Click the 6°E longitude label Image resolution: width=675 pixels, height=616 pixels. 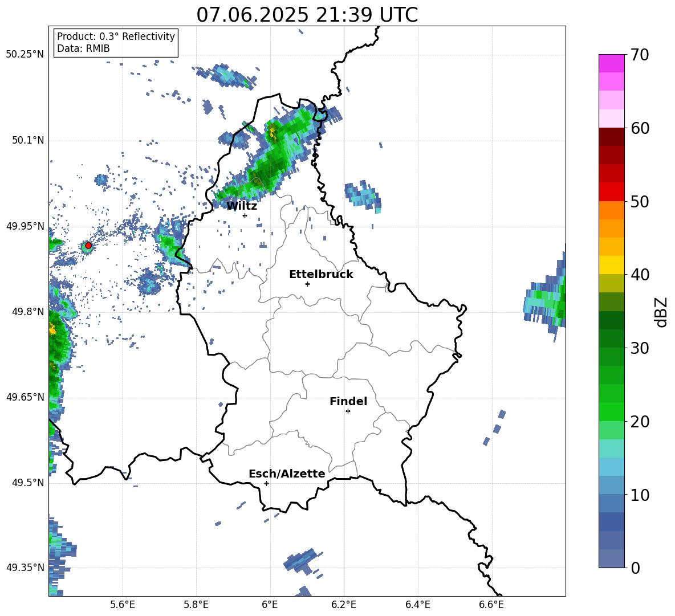tap(270, 605)
